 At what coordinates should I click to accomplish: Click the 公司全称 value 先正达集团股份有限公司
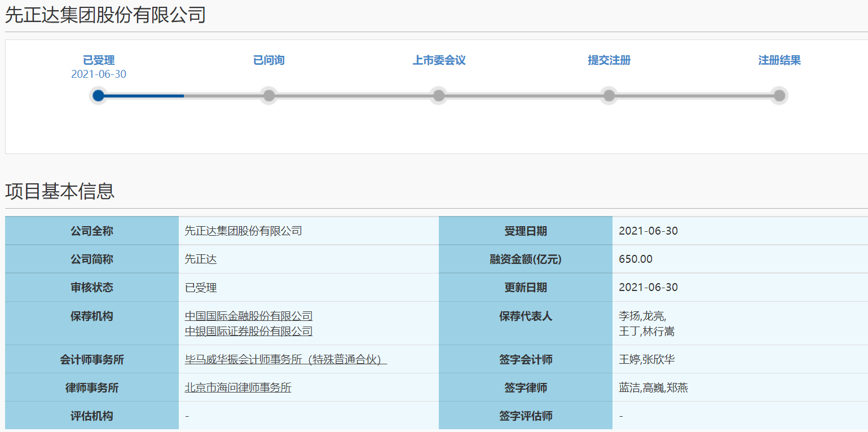(244, 231)
